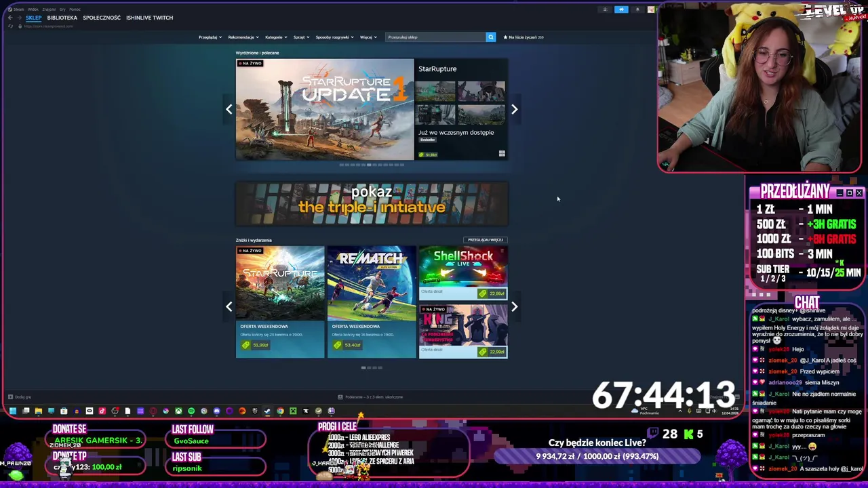Open the Znajomi menu

[x=49, y=9]
